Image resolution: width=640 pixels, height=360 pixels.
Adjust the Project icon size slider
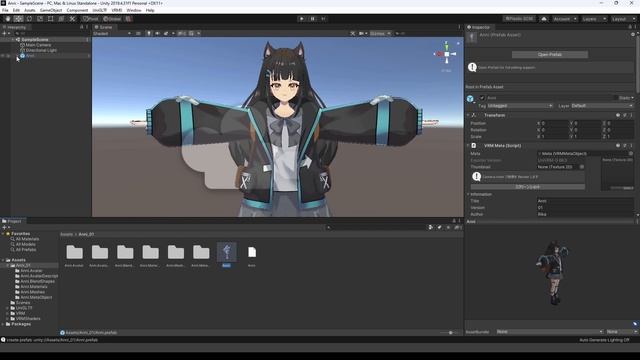click(x=451, y=333)
